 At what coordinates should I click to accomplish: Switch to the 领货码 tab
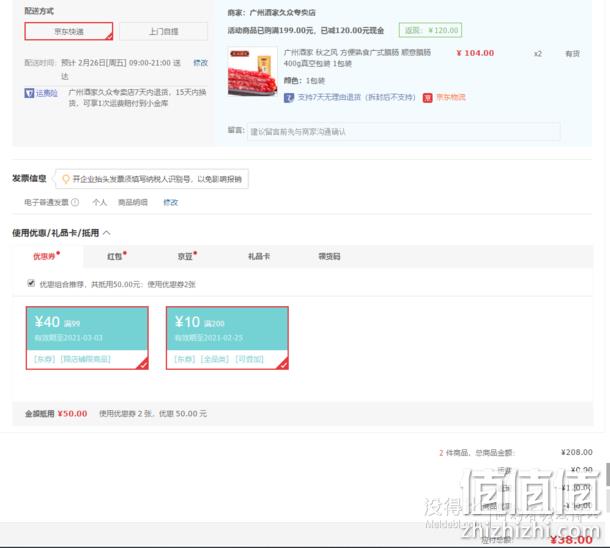pyautogui.click(x=329, y=256)
